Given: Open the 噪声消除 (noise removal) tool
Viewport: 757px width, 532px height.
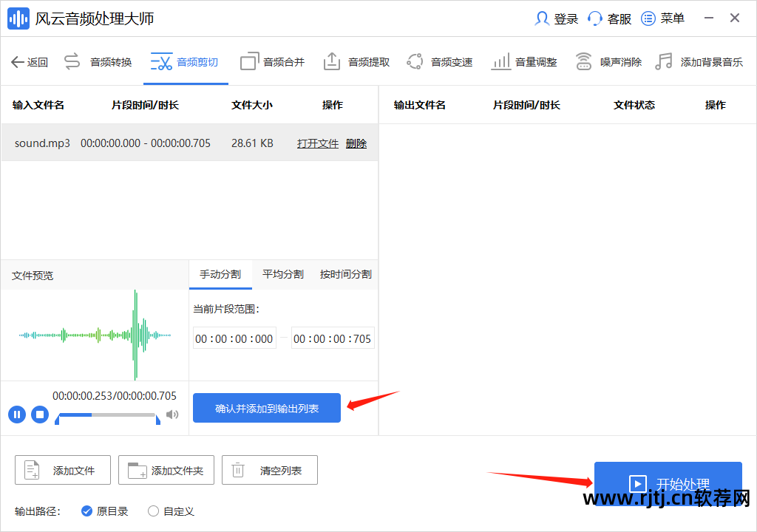Looking at the screenshot, I should click(608, 61).
